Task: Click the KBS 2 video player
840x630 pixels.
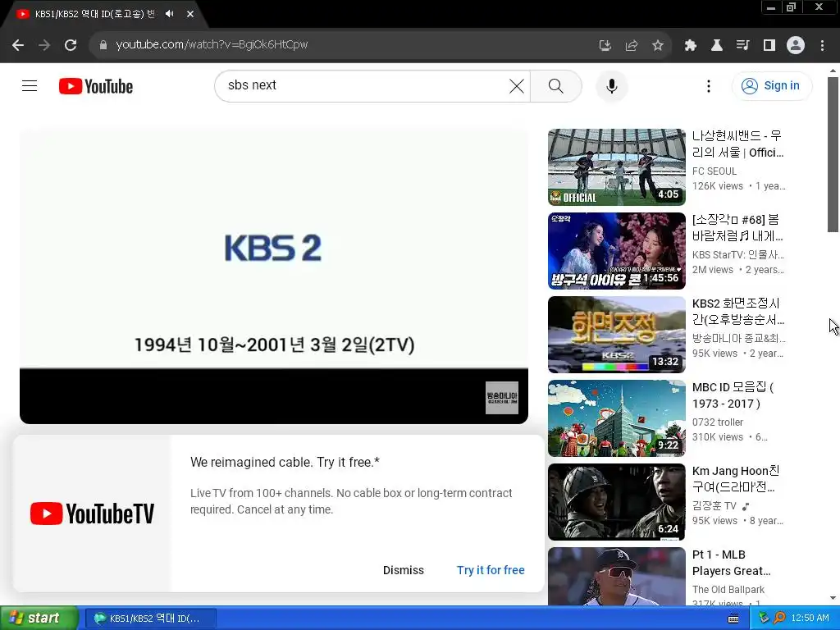Action: 274,276
